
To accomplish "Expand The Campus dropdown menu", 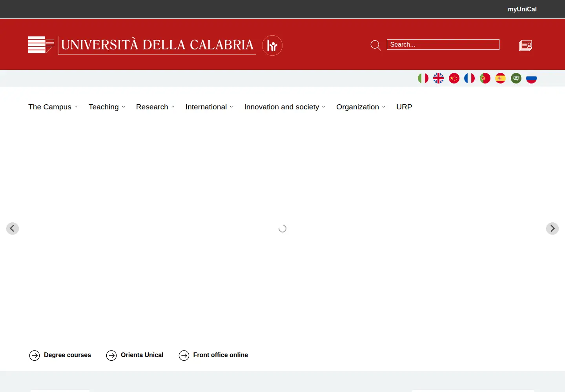I will tap(53, 107).
